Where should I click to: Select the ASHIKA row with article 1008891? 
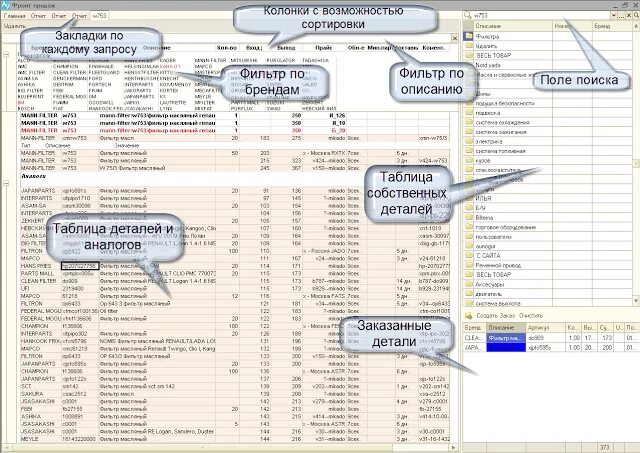point(235,417)
